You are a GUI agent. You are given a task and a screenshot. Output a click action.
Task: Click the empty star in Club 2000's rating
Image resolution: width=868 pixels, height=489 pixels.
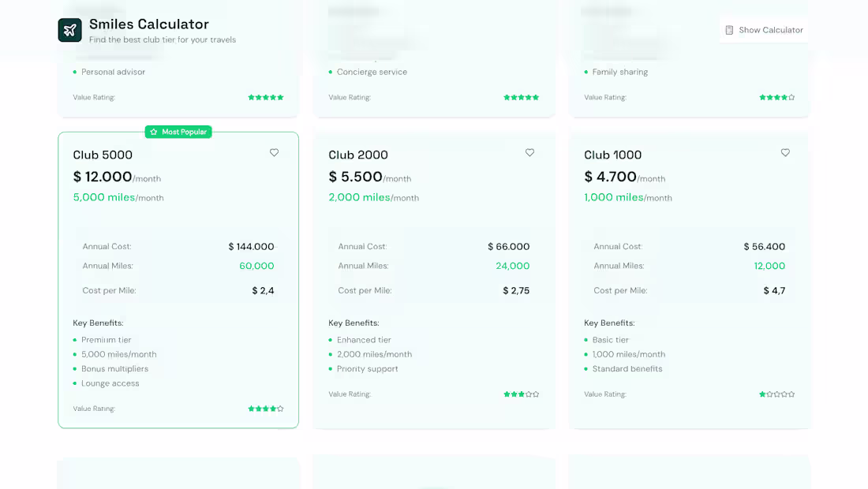(529, 394)
